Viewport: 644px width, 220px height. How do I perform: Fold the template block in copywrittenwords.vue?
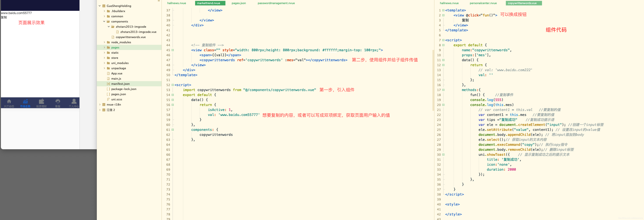coord(443,10)
